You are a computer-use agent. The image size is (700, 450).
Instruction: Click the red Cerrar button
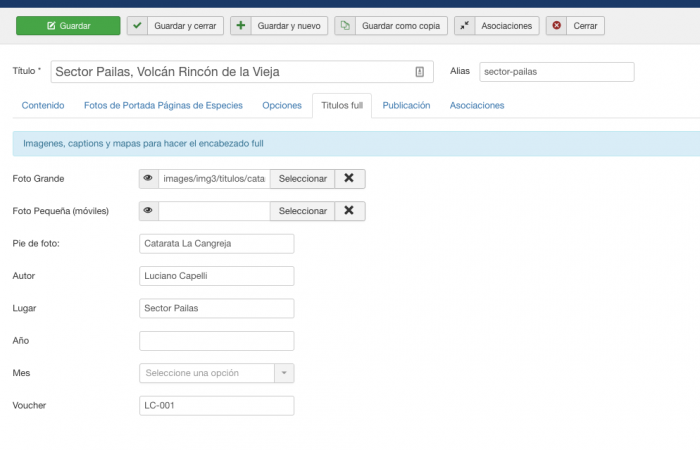pyautogui.click(x=575, y=25)
